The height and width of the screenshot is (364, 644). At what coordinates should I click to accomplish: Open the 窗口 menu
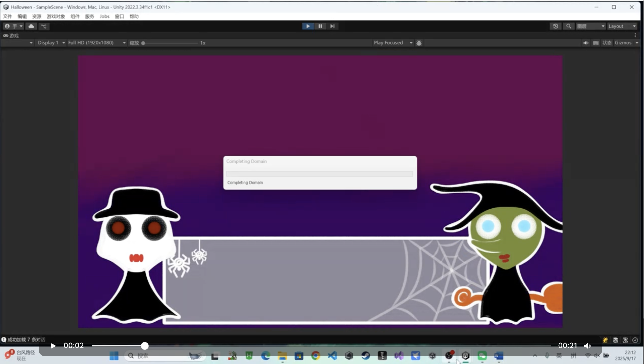(119, 16)
